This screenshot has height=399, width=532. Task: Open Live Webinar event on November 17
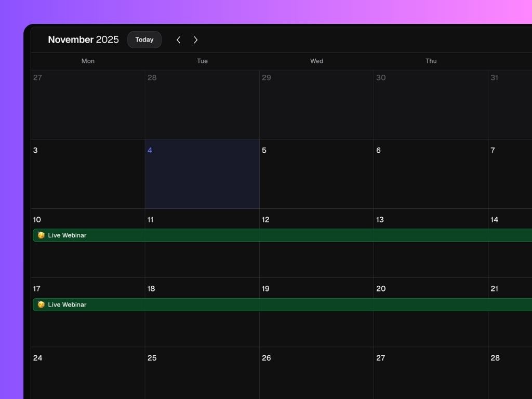click(x=282, y=304)
